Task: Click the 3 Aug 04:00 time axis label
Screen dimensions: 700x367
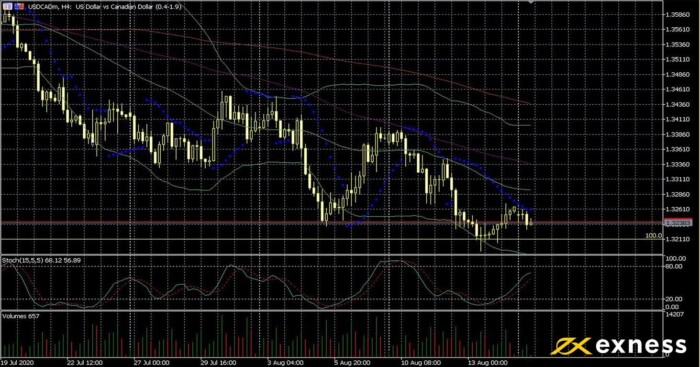Action: (x=285, y=363)
